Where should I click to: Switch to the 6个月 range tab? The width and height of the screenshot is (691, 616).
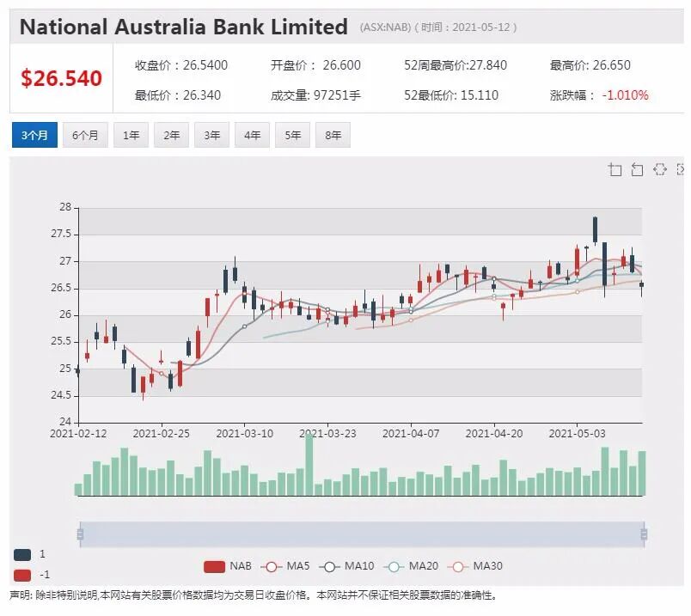click(x=85, y=135)
